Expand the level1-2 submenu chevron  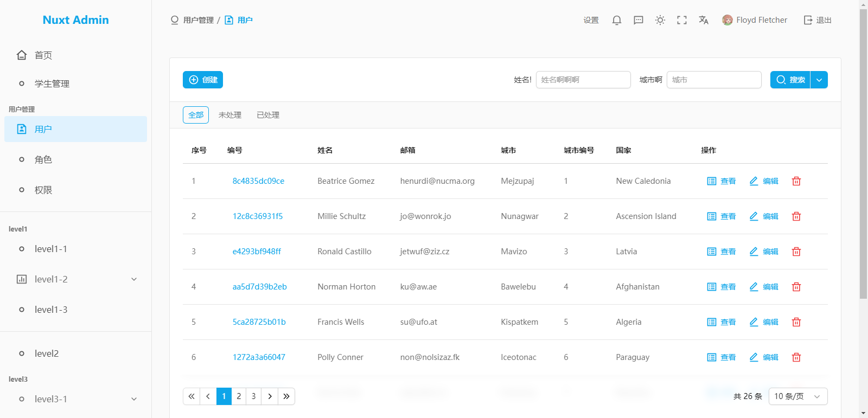[134, 279]
